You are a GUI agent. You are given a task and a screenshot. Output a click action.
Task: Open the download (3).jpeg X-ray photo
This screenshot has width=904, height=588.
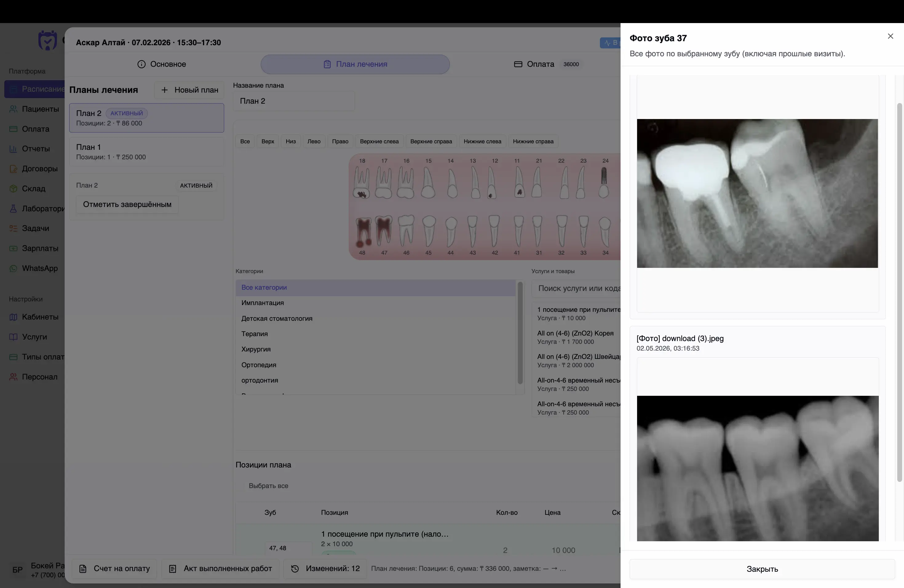[x=757, y=468]
